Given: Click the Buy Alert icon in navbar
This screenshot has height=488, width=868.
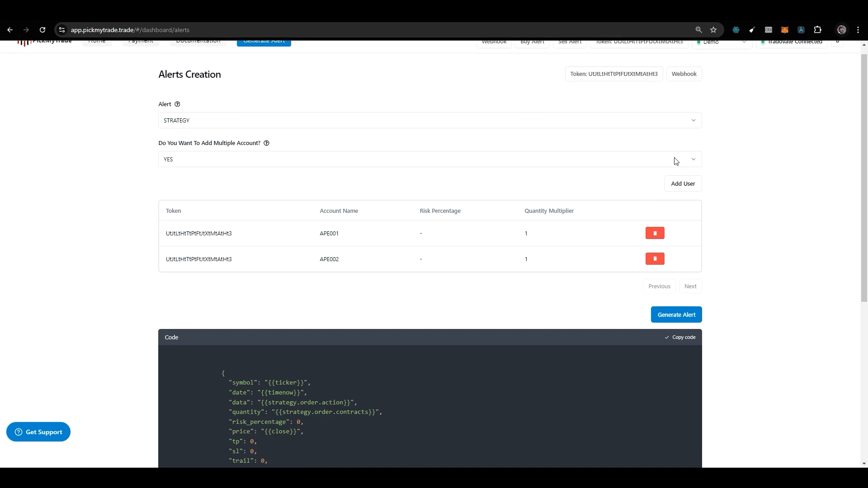Looking at the screenshot, I should pos(533,41).
